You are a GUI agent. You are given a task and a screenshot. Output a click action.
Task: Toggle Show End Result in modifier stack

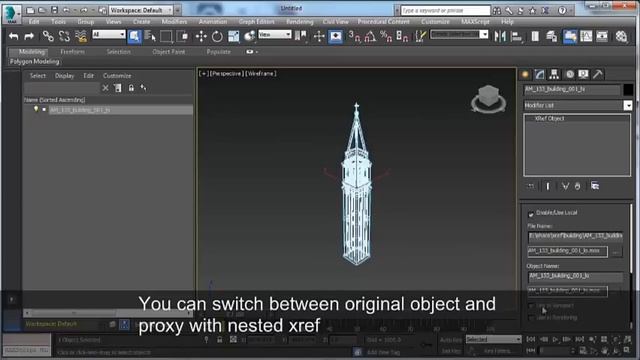(x=548, y=186)
